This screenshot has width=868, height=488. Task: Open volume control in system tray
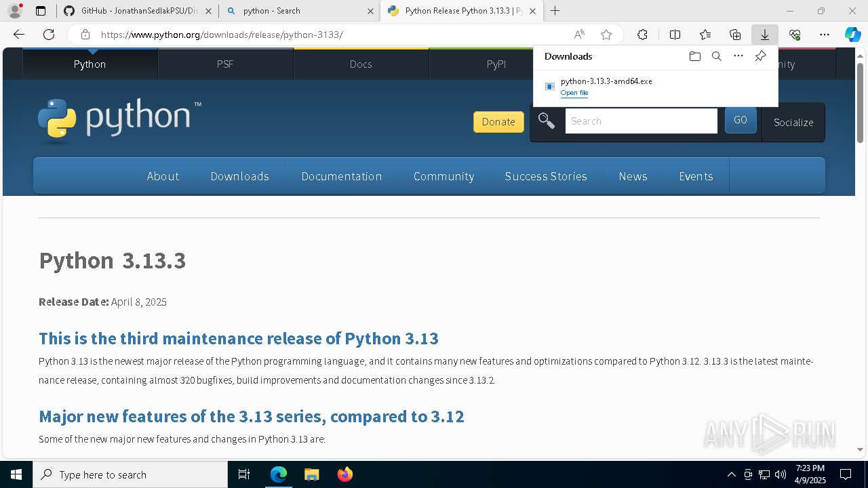[x=781, y=474]
